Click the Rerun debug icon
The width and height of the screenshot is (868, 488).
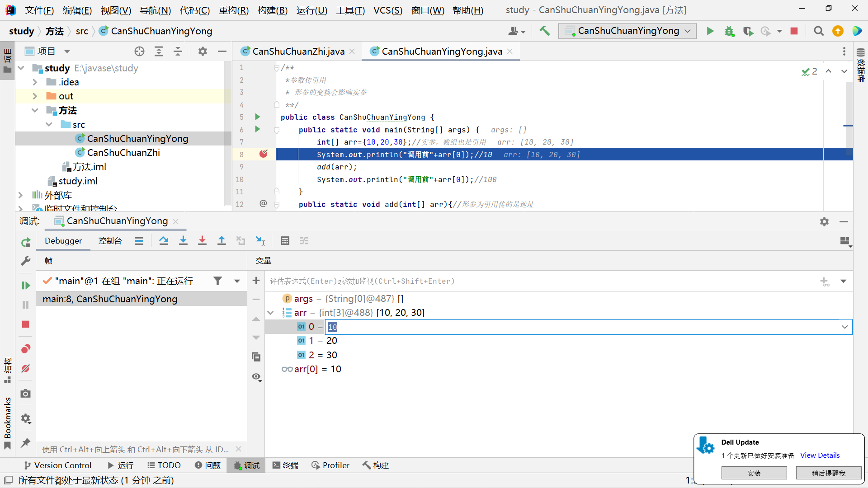point(26,243)
